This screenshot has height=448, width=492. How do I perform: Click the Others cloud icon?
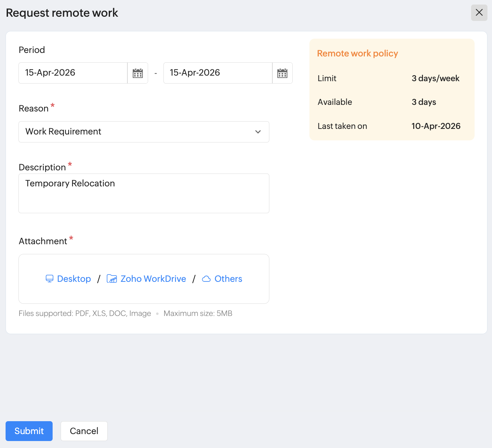point(206,279)
